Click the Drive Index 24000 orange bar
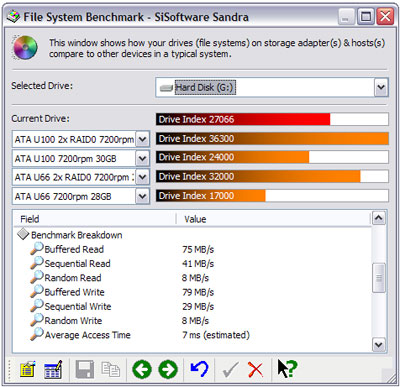This screenshot has width=400, height=387. (233, 157)
